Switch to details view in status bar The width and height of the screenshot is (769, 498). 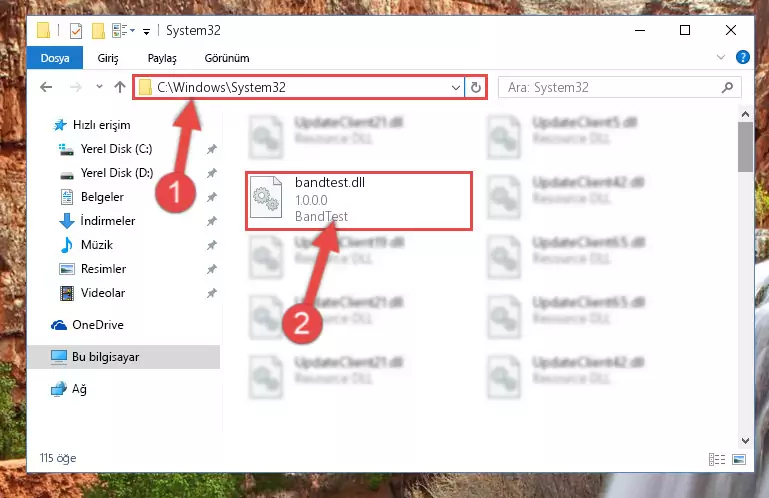click(717, 460)
